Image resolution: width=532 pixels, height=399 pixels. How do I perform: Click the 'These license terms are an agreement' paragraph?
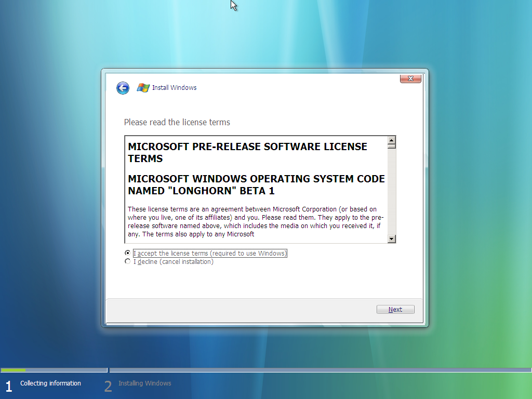256,221
